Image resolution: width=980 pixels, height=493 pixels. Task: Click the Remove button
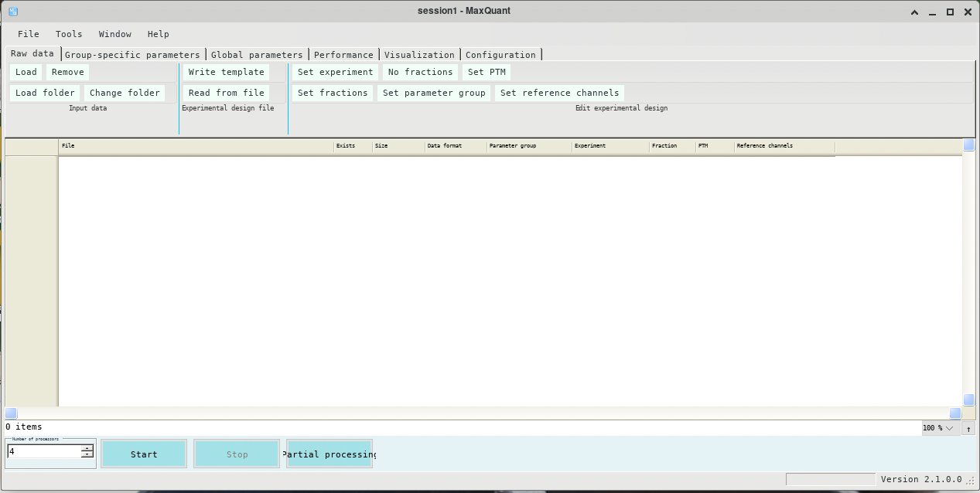(68, 72)
